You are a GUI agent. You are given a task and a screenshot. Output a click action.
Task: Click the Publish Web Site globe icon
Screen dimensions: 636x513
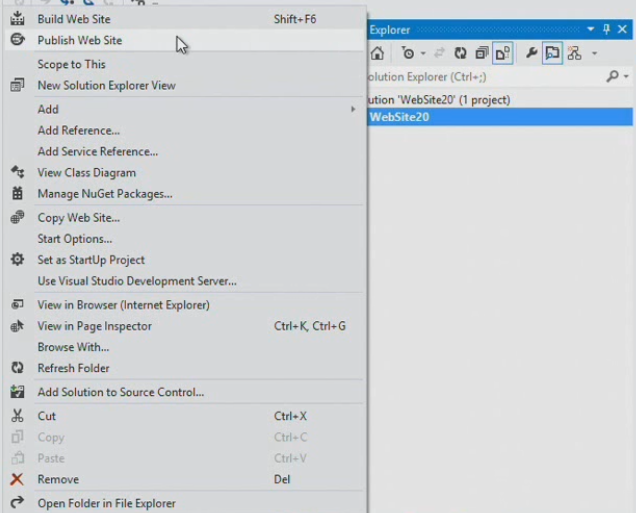click(17, 40)
